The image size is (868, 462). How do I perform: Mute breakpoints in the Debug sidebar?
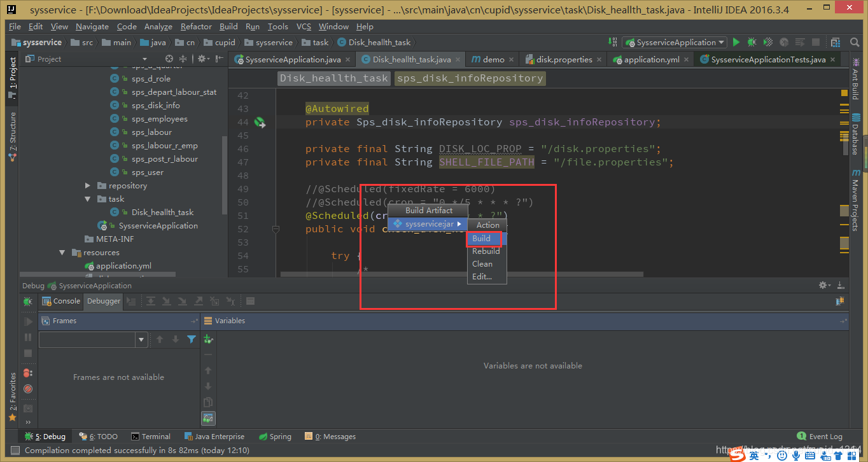28,388
